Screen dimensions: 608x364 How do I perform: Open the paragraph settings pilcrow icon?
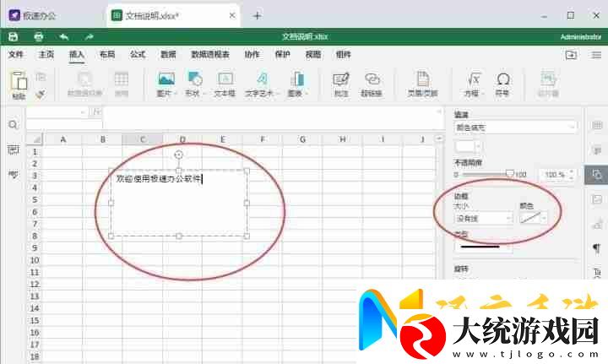(x=597, y=248)
